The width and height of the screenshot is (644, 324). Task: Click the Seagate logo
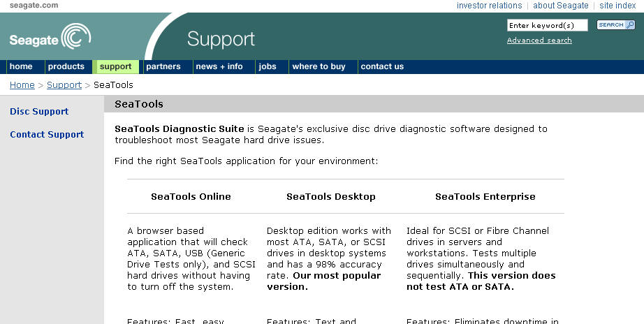[50, 37]
